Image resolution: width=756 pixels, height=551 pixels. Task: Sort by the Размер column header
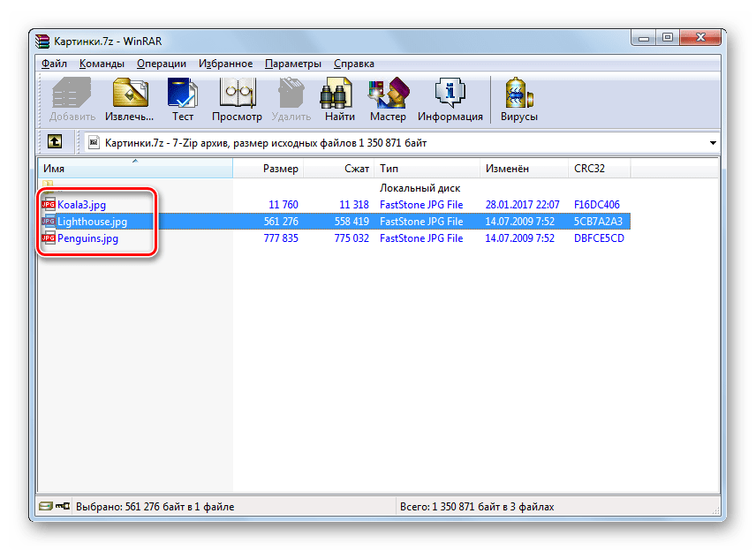coord(268,169)
